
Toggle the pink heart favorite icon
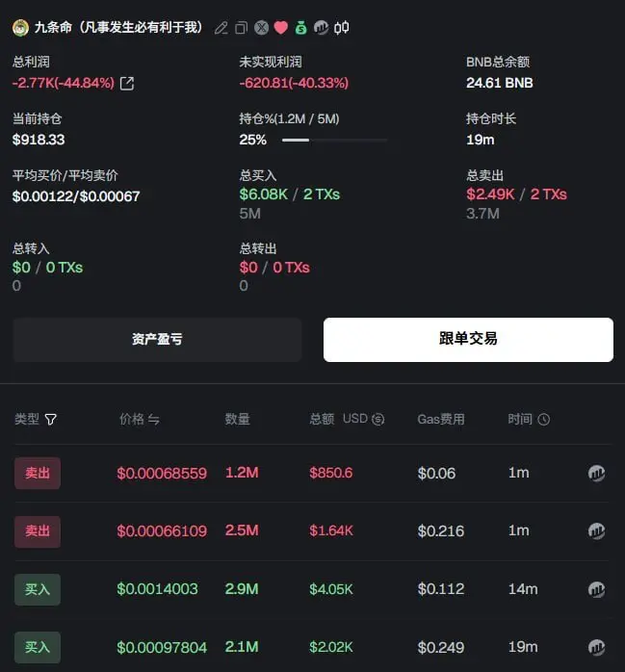281,27
